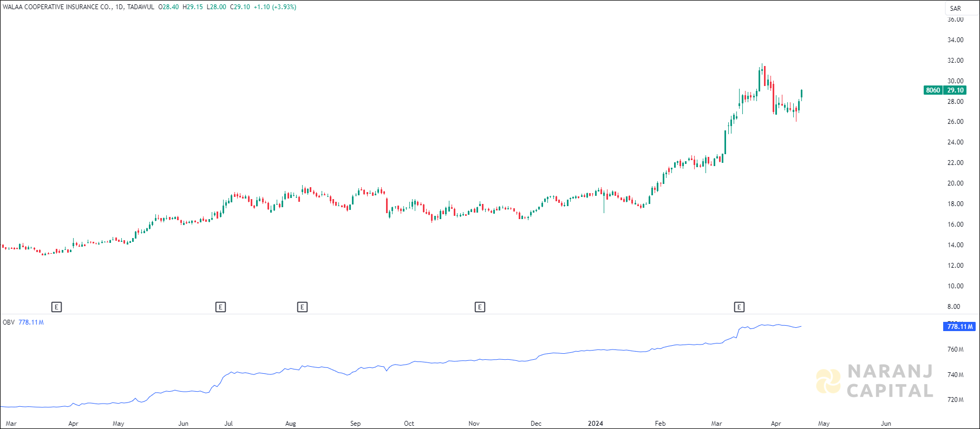The image size is (980, 429).
Task: Click the Jul label on the time axis
Action: pyautogui.click(x=228, y=424)
